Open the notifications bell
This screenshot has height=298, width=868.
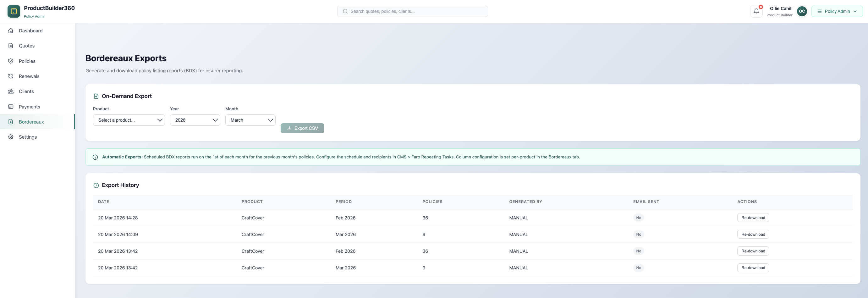click(x=756, y=11)
